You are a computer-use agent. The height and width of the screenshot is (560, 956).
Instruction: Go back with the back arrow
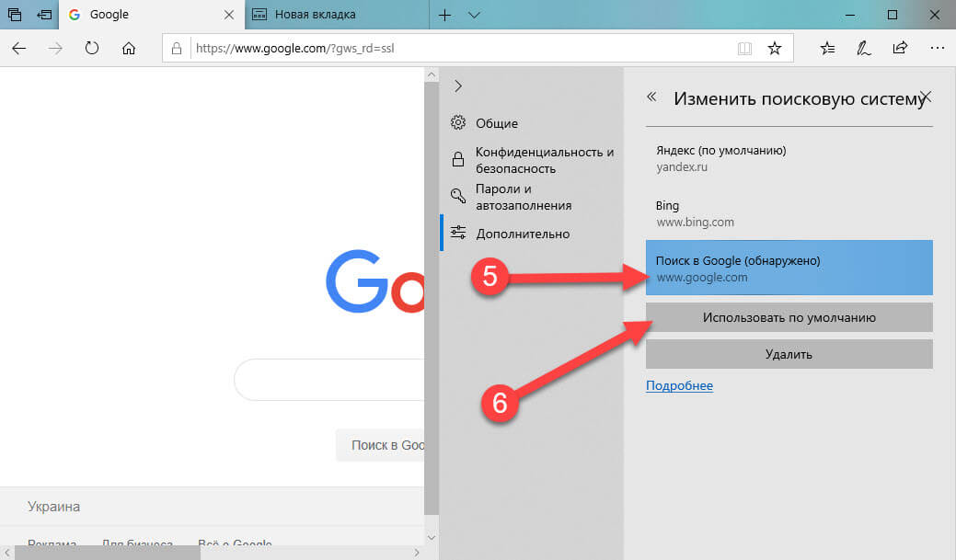(x=19, y=48)
